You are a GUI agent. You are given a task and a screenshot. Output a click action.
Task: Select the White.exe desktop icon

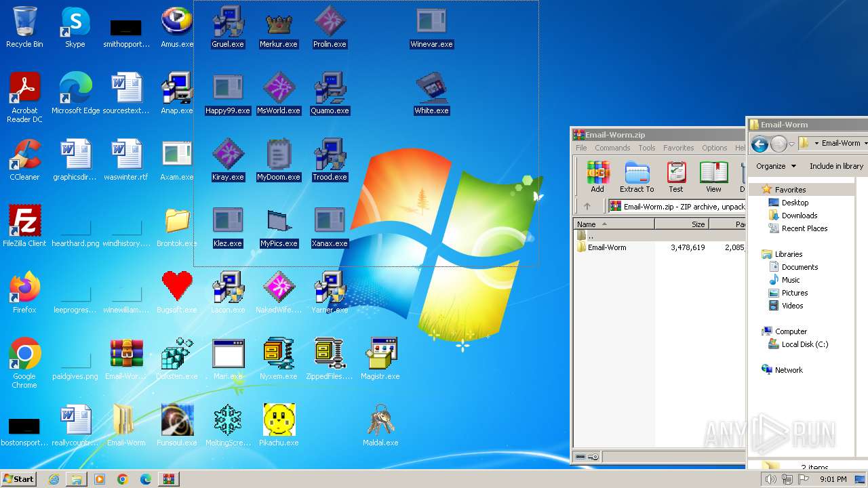coord(431,94)
